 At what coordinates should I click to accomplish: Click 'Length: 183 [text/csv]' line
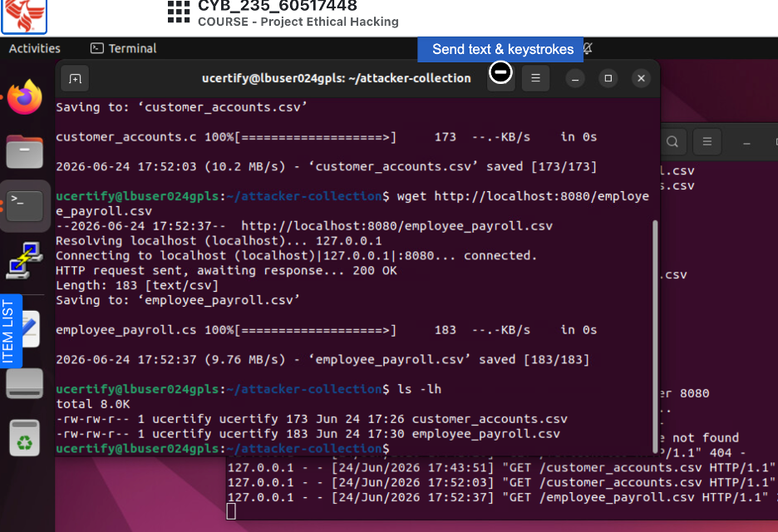tap(137, 285)
